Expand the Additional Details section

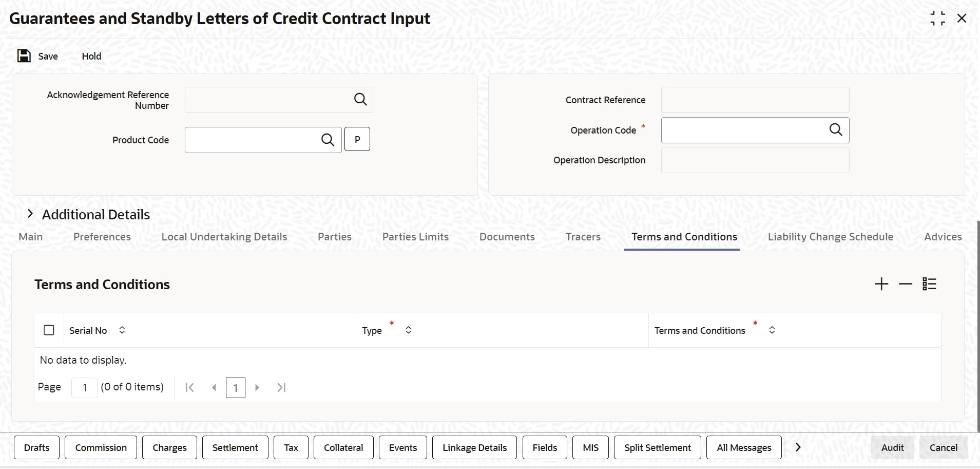[30, 214]
